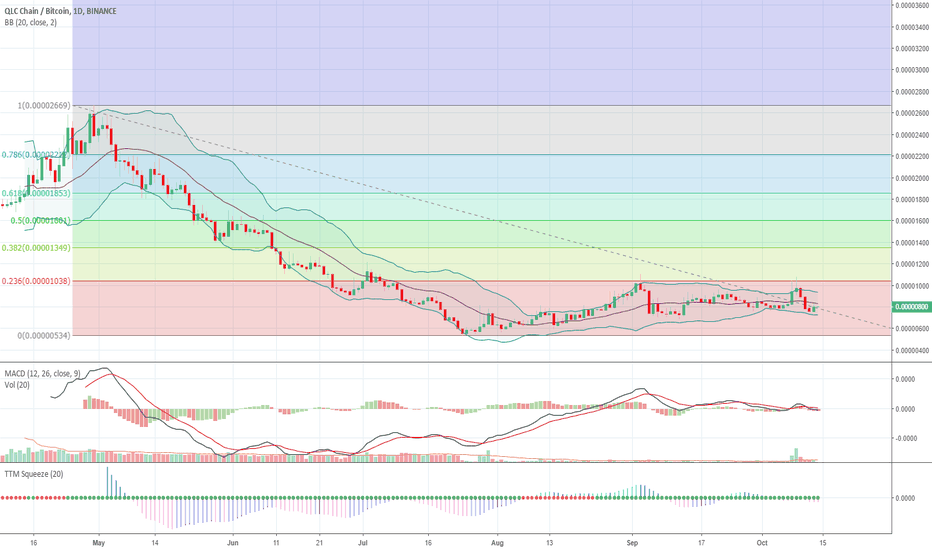Select the Aug label on the time axis

[x=498, y=543]
